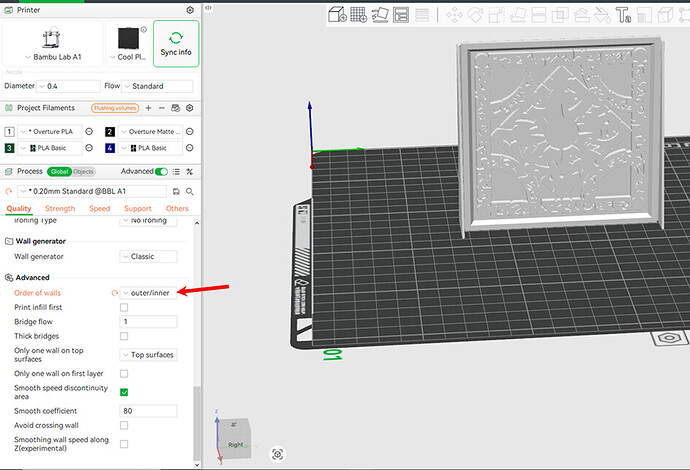690x470 pixels.
Task: Save the process preset
Action: tap(176, 191)
